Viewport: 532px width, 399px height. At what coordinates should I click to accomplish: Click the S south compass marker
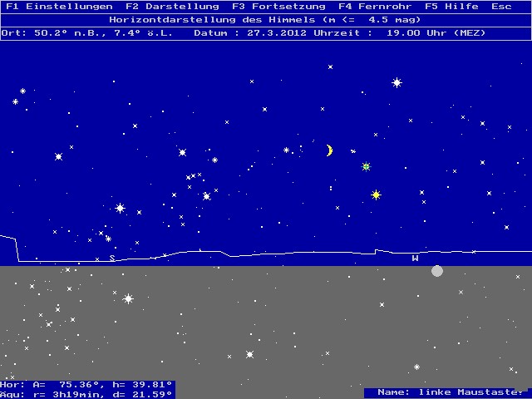[112, 259]
